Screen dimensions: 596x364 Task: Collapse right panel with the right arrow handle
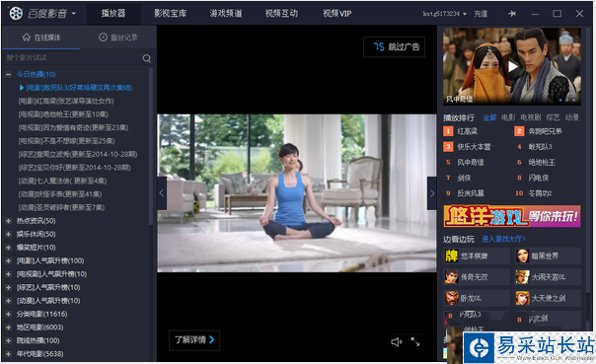pyautogui.click(x=432, y=193)
